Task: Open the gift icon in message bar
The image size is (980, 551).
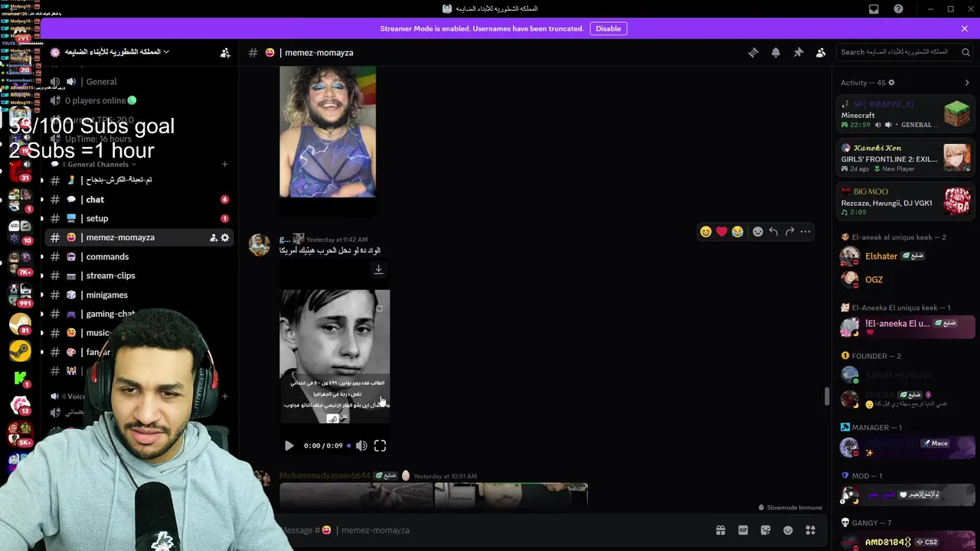Action: coord(720,530)
